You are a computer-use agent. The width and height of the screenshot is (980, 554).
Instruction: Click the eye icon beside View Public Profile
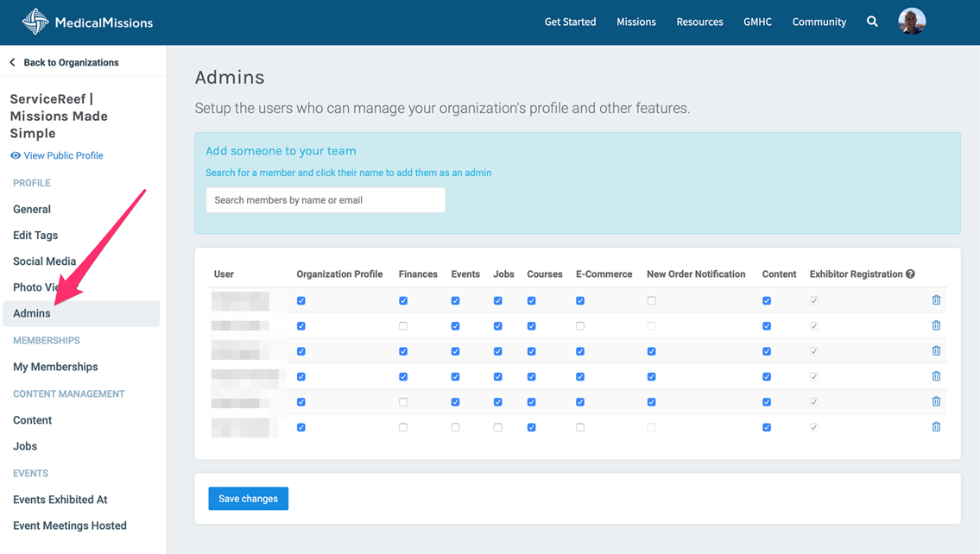coord(16,156)
